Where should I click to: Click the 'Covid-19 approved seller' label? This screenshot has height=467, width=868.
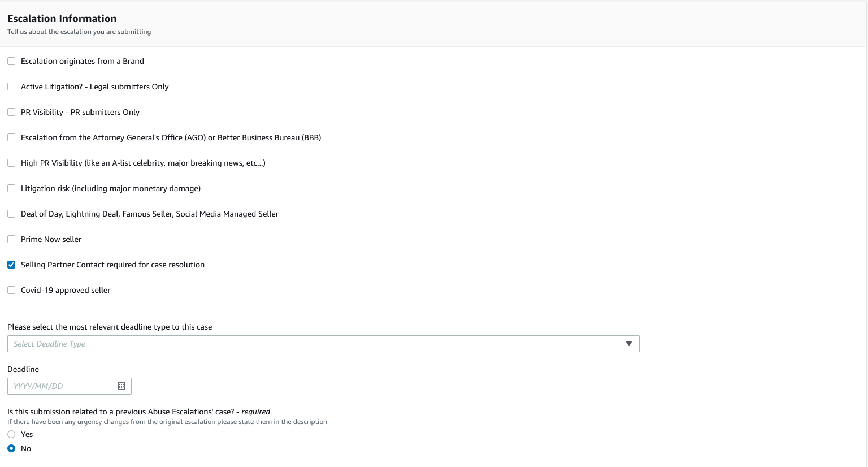click(66, 290)
